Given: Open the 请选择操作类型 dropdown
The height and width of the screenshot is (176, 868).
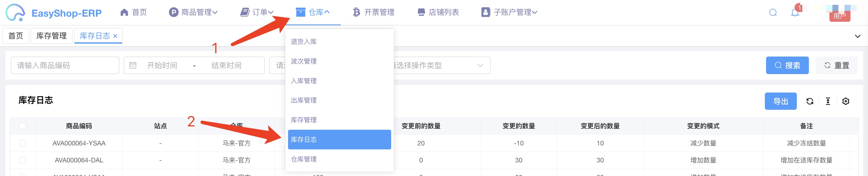Looking at the screenshot, I should tap(442, 66).
